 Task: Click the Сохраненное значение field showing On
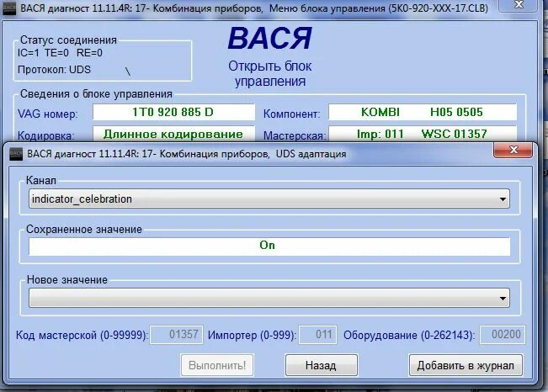coord(269,246)
